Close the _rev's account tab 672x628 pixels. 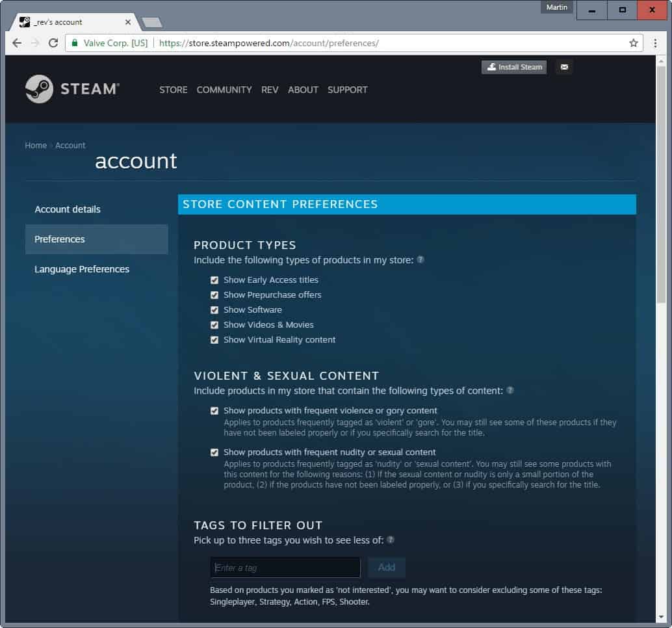128,22
